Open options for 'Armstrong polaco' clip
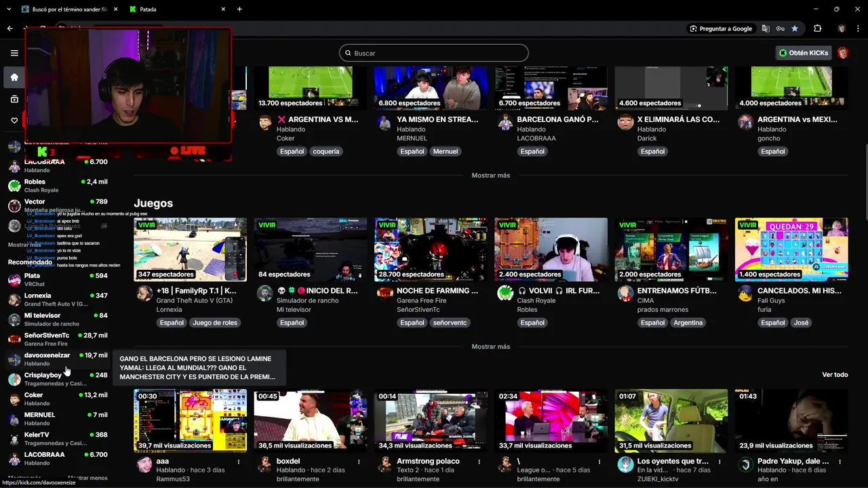This screenshot has height=488, width=868. click(x=479, y=462)
